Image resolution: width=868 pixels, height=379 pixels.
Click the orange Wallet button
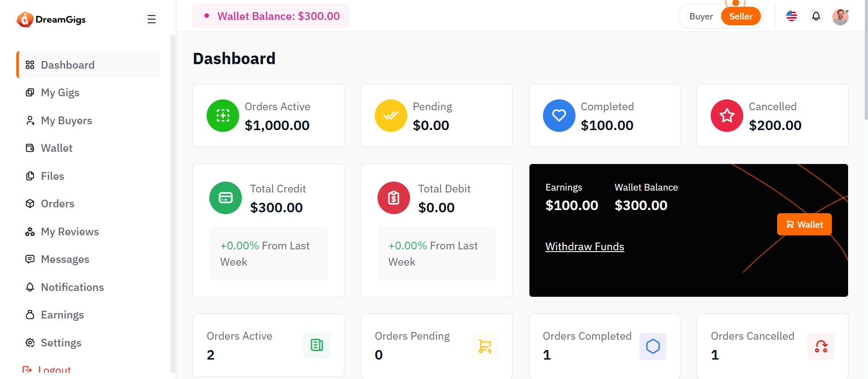pyautogui.click(x=804, y=225)
